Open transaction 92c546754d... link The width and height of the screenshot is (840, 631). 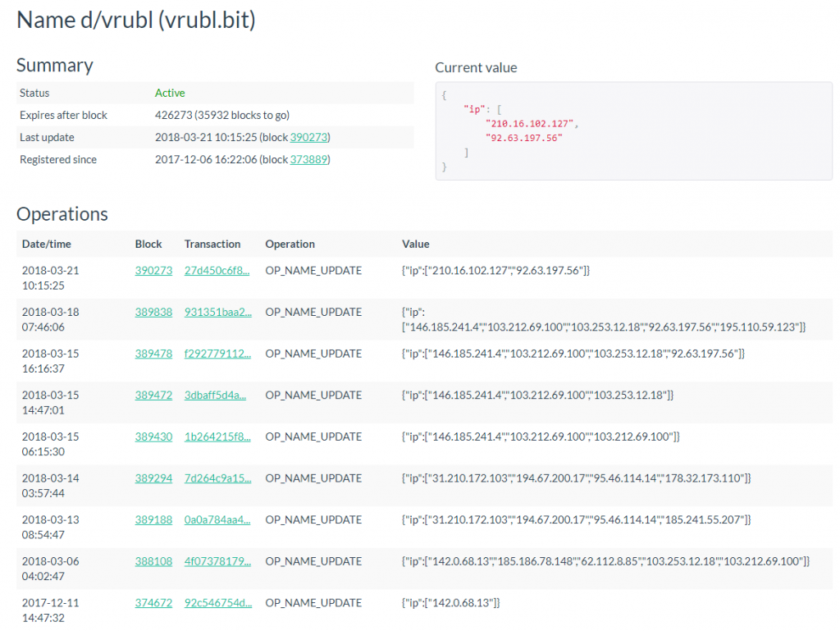click(x=217, y=603)
